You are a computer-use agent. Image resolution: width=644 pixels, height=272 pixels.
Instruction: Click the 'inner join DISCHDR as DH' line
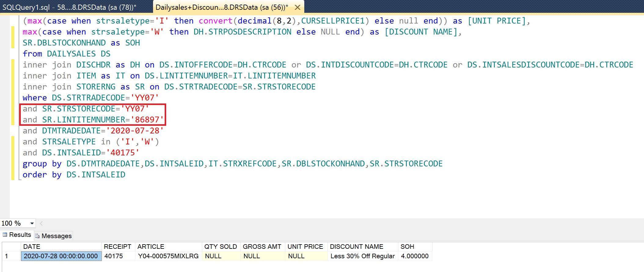tap(328, 65)
